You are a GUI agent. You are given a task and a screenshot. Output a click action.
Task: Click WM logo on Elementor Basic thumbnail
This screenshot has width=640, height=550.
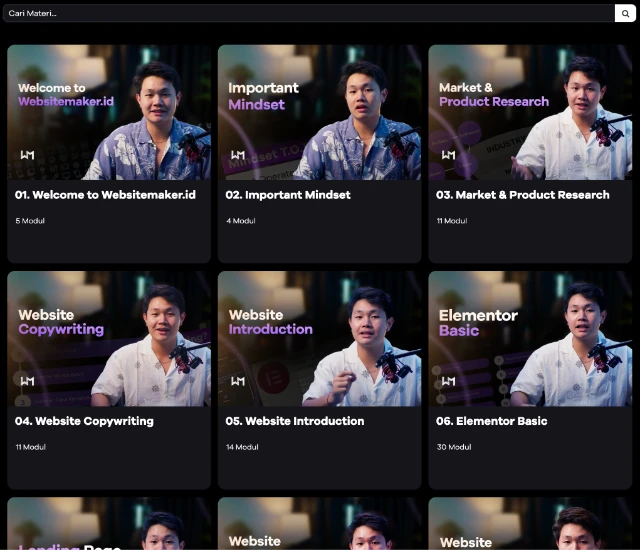[x=449, y=381]
